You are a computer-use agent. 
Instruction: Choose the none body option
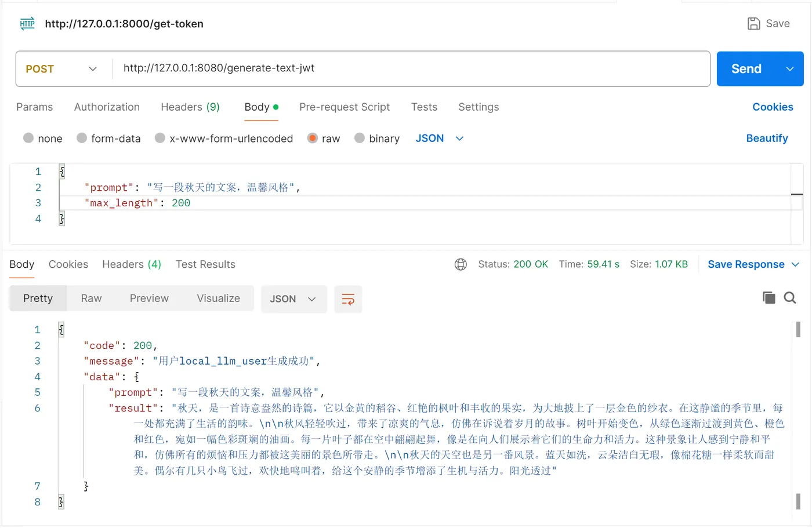(28, 138)
